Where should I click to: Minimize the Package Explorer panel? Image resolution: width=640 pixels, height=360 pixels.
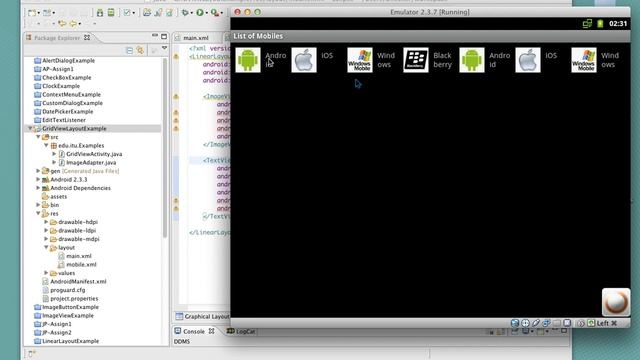click(x=155, y=36)
